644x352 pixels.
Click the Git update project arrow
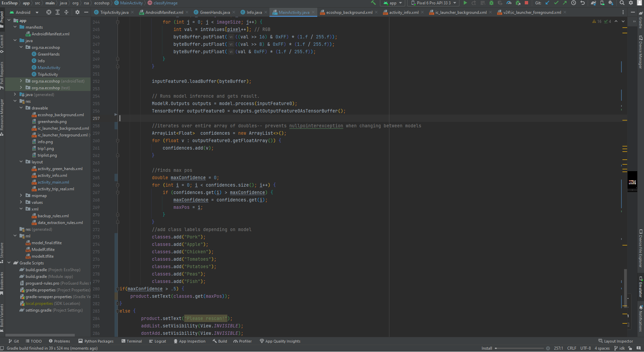tap(547, 3)
